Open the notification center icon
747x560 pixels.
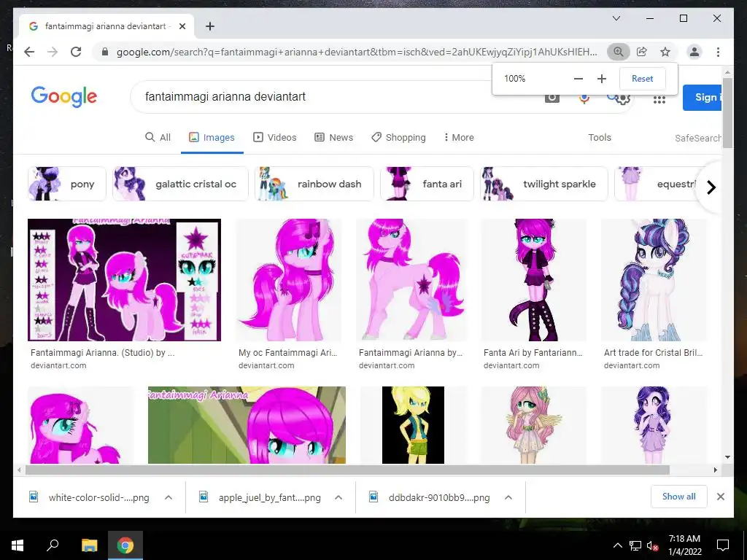723,545
